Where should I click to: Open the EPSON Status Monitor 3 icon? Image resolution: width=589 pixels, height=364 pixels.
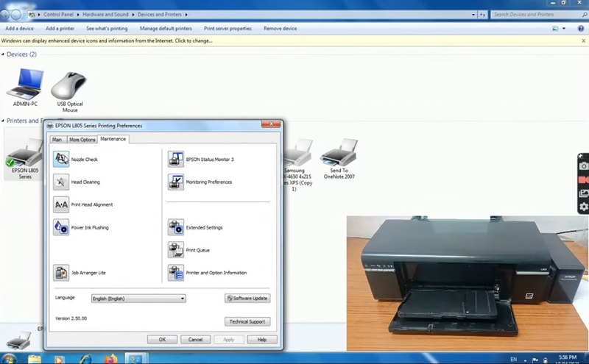pyautogui.click(x=176, y=159)
